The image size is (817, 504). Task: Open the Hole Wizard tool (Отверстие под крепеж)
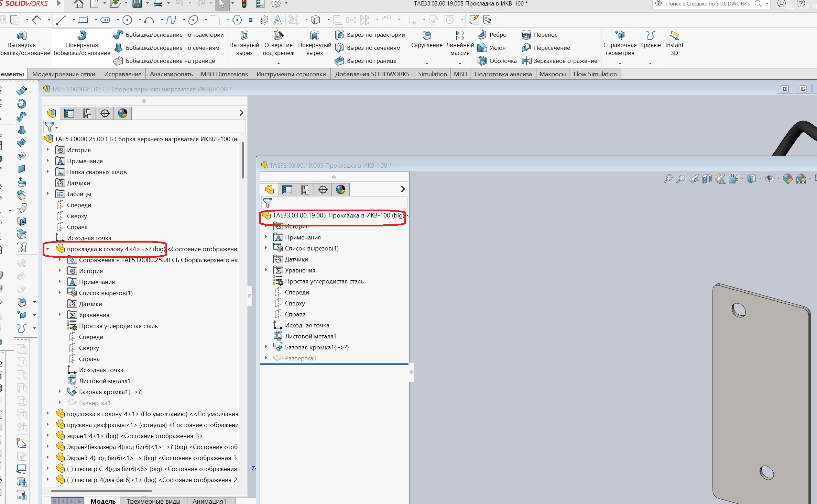click(279, 44)
